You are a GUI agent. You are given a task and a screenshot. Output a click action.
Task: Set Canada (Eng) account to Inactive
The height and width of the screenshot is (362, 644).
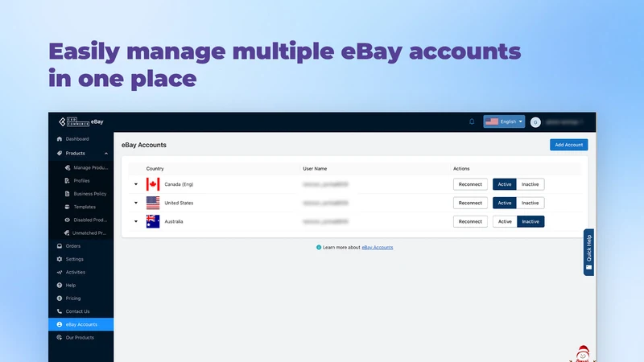(530, 184)
